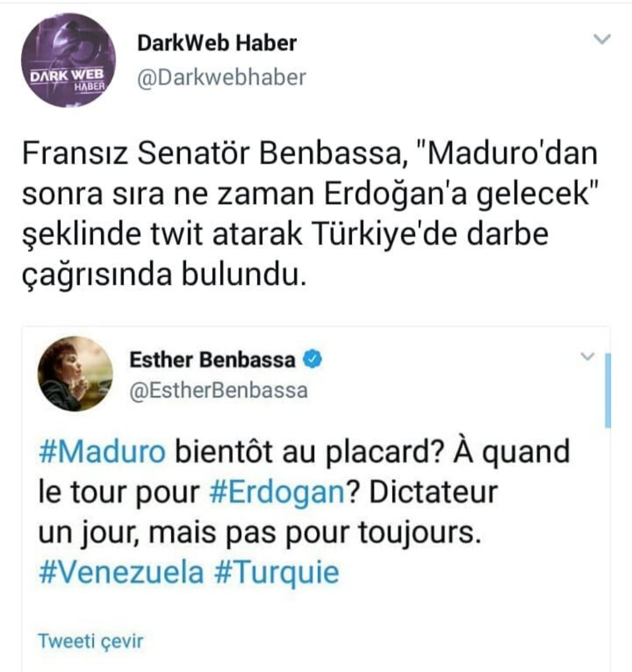
Task: Click the DarkWeb Haber display name
Action: point(217,43)
